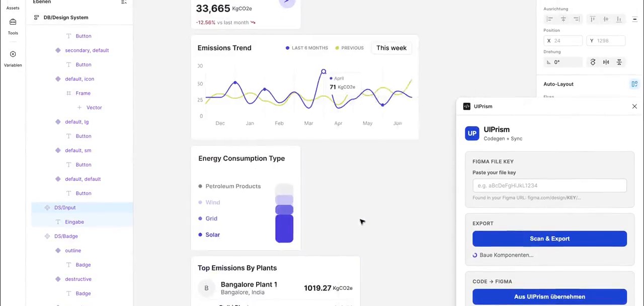Image resolution: width=644 pixels, height=306 pixels.
Task: Toggle Petroleum Products legend entry
Action: pyautogui.click(x=229, y=186)
